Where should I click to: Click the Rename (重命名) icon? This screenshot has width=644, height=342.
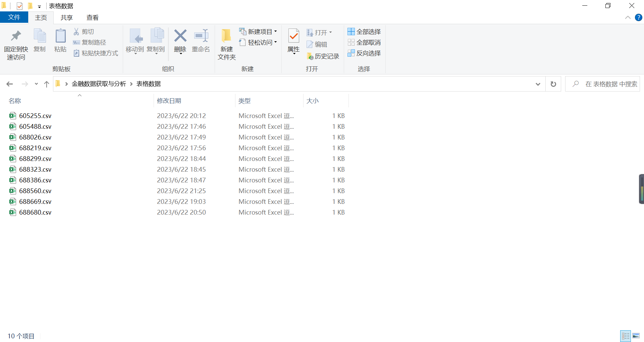[x=201, y=36]
